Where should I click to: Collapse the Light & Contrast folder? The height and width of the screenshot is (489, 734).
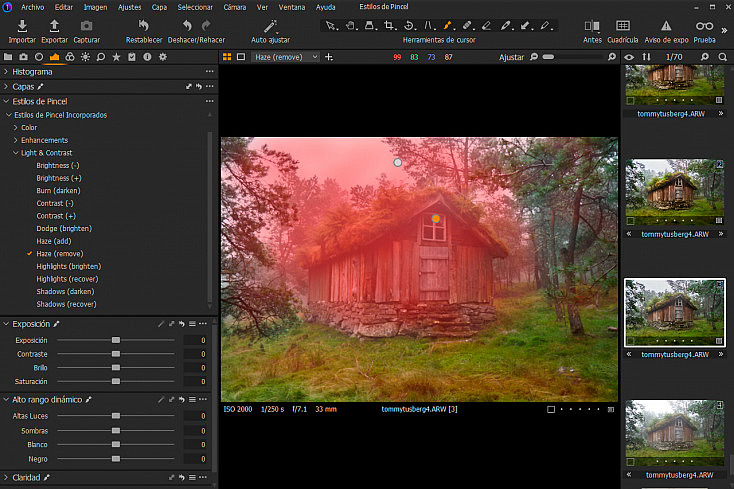click(15, 153)
